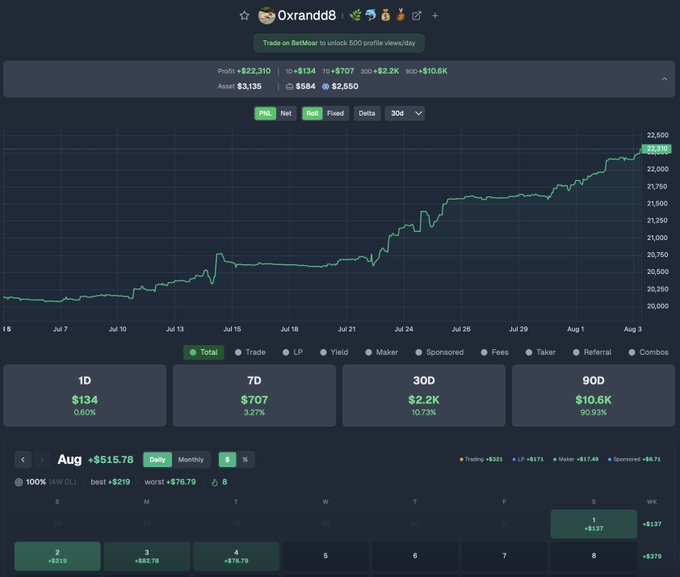Click the wallet icon beside $584
The width and height of the screenshot is (680, 577).
(289, 86)
